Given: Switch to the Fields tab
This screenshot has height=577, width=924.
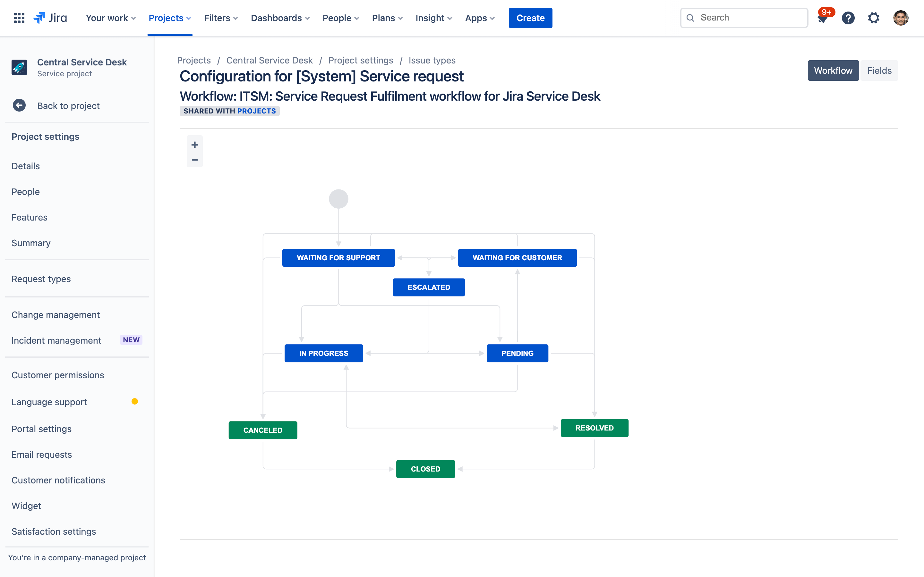Looking at the screenshot, I should [x=879, y=70].
